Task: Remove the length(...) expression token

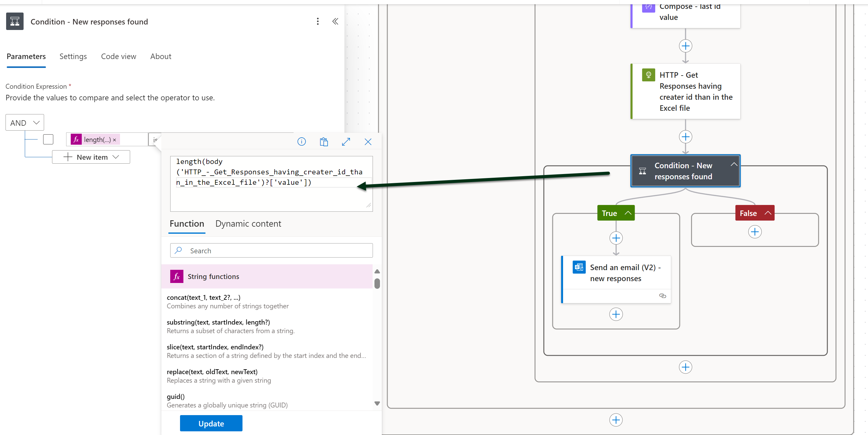Action: point(115,140)
